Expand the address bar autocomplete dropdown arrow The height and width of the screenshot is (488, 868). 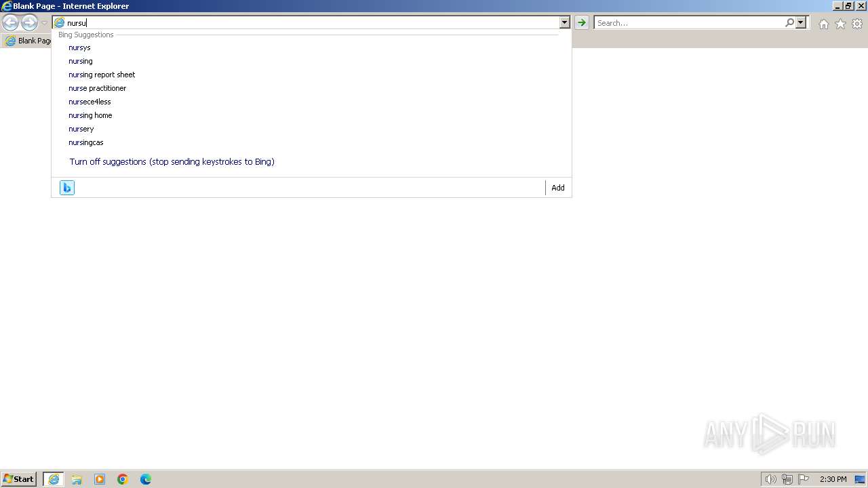point(564,23)
